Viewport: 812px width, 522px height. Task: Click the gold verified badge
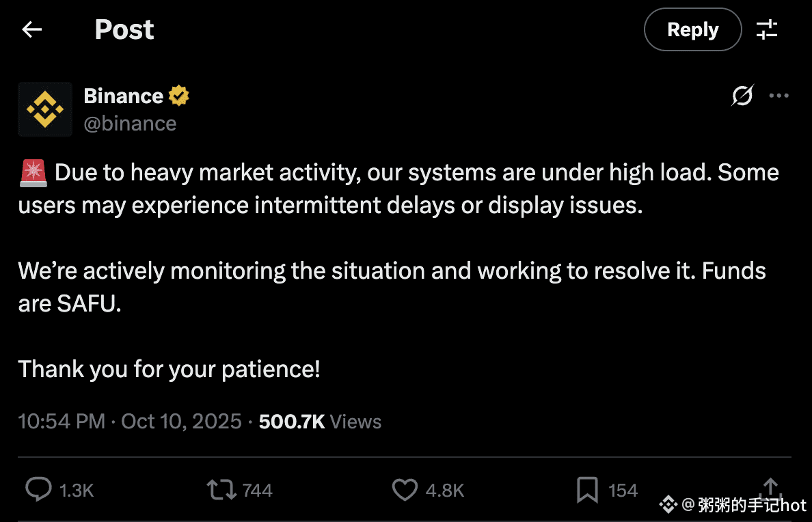pyautogui.click(x=179, y=96)
